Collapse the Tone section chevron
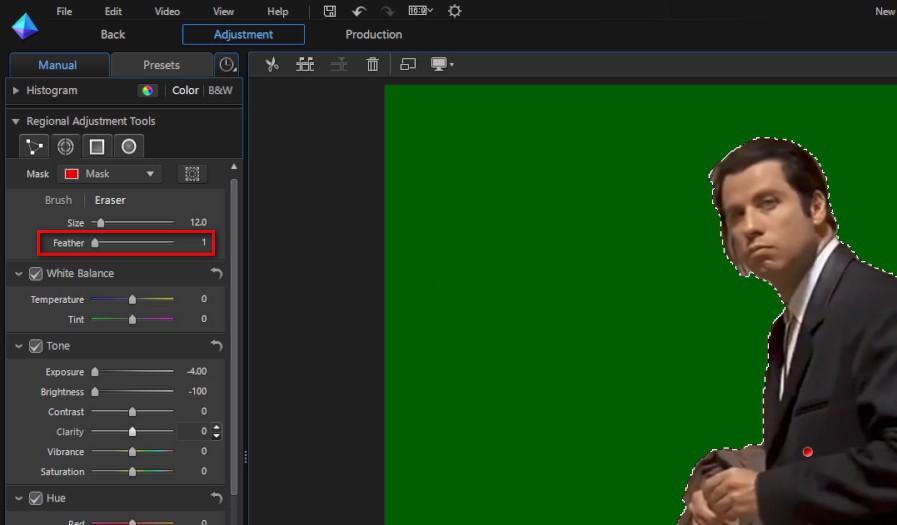Viewport: 897px width, 525px height. coord(19,346)
